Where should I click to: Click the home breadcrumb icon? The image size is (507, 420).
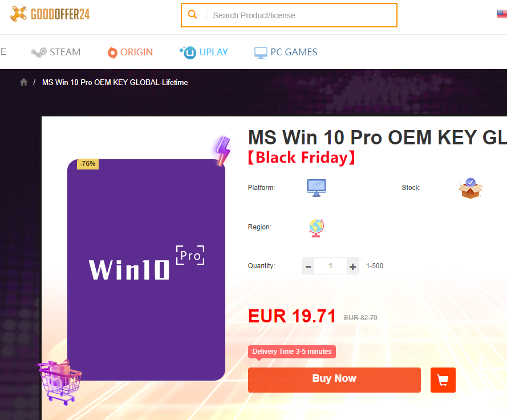tap(23, 82)
